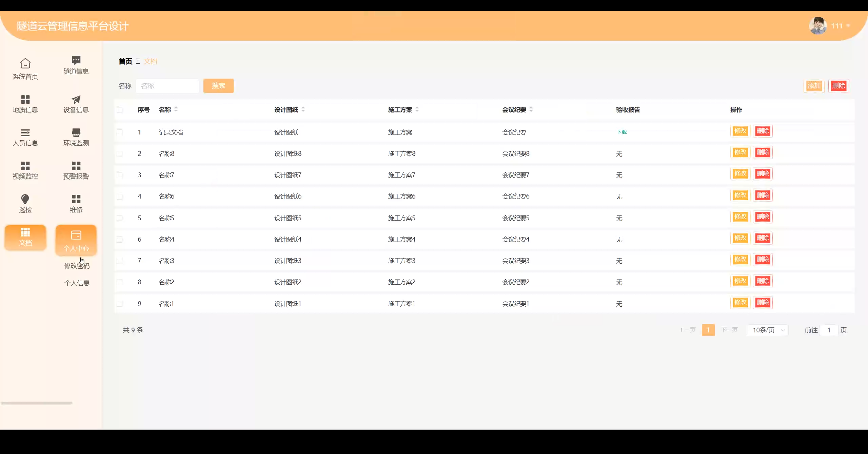This screenshot has height=454, width=868.
Task: Sort by the 设计图纸 column arrows
Action: tap(303, 109)
